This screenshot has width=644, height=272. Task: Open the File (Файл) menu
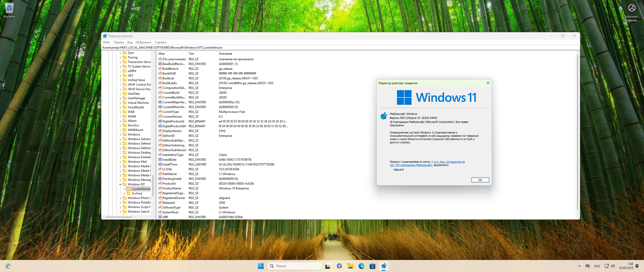pyautogui.click(x=106, y=42)
